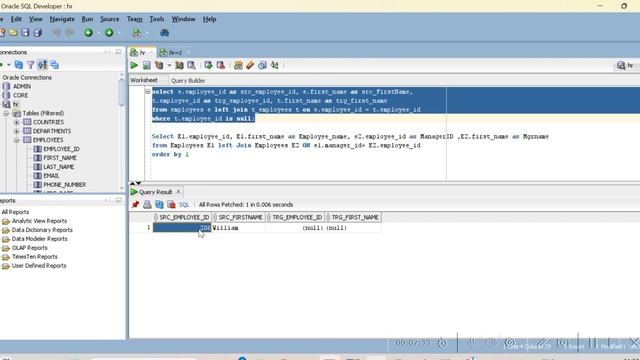Click the Unshared SQL Worksheet icon

(x=238, y=65)
